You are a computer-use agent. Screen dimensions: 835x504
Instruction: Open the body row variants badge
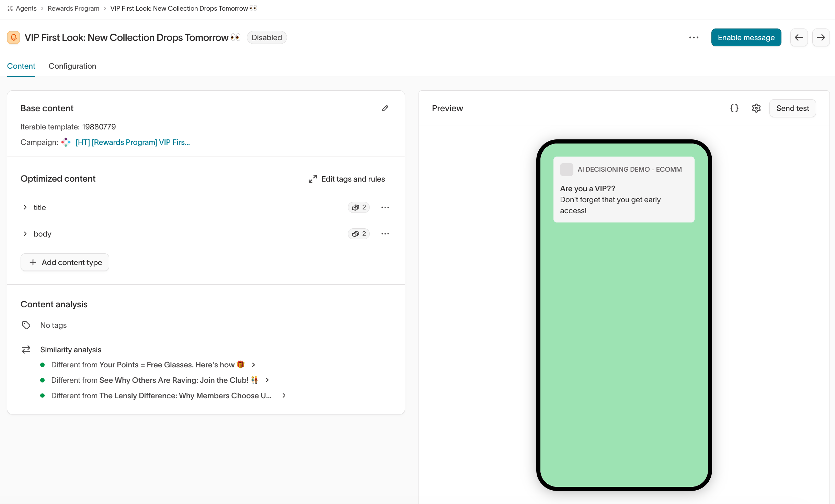click(x=359, y=234)
